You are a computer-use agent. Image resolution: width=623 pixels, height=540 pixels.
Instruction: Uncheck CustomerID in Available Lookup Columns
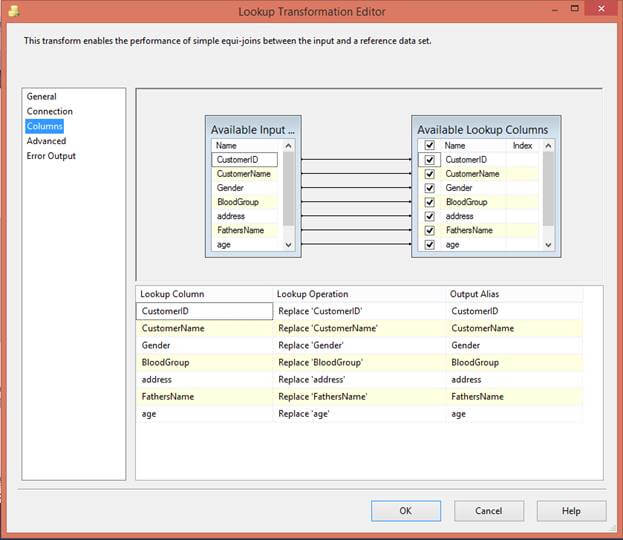click(430, 160)
